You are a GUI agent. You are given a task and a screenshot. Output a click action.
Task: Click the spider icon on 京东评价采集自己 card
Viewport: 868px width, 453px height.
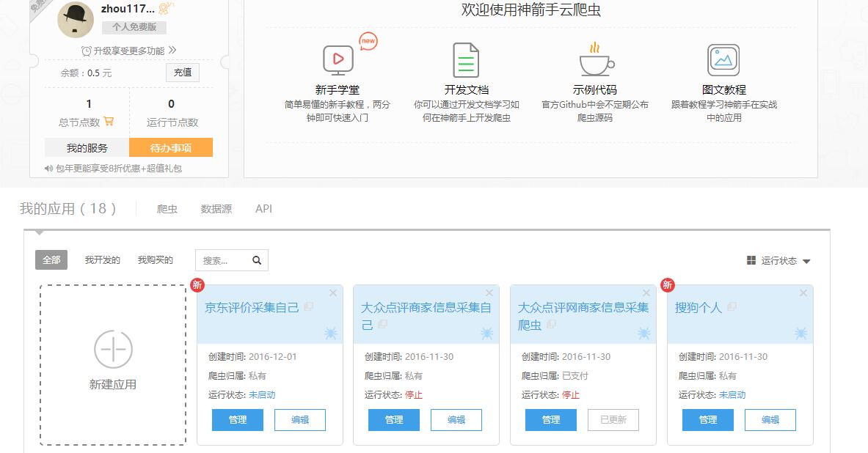tap(330, 333)
